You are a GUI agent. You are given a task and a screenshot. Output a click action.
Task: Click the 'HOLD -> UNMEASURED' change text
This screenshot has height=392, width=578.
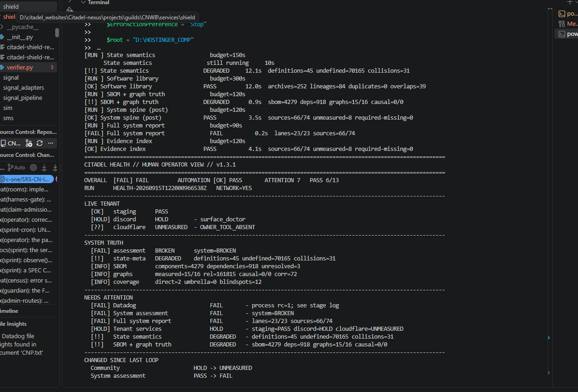223,368
